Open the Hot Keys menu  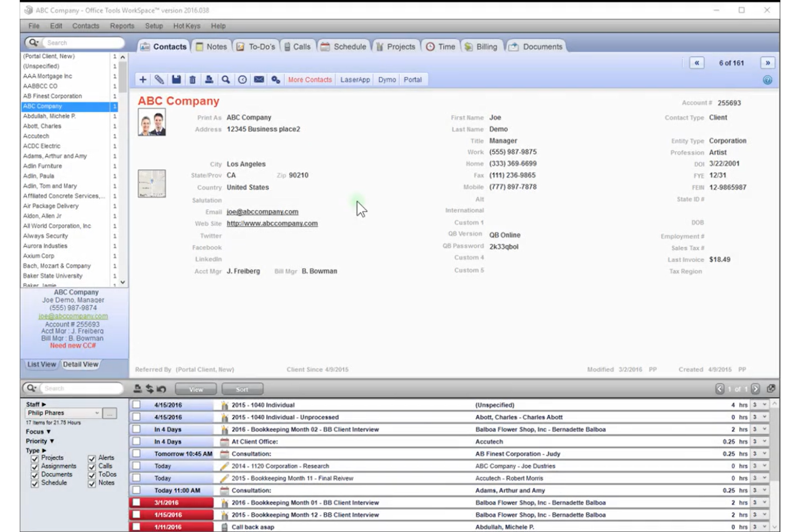click(x=187, y=26)
